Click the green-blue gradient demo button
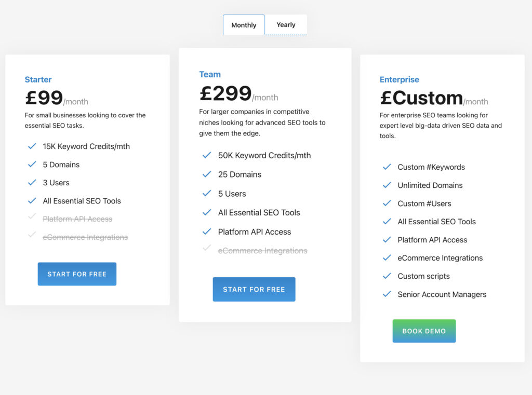Image resolution: width=532 pixels, height=395 pixels. 424,331
